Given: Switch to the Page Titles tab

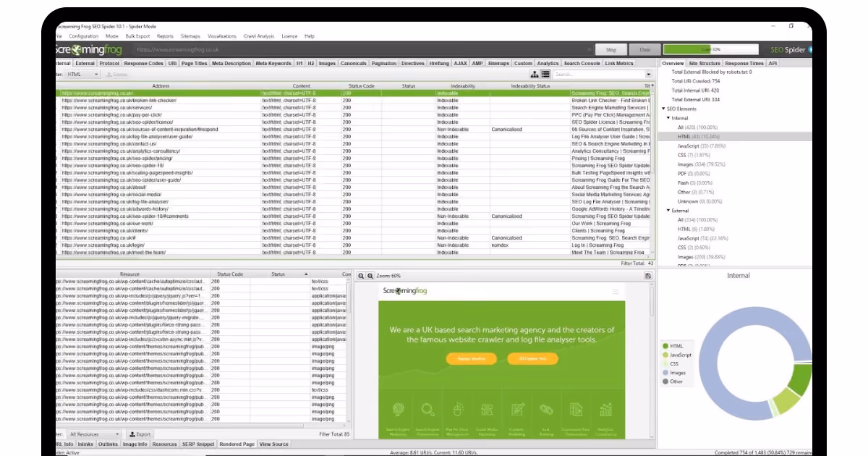Looking at the screenshot, I should click(x=194, y=64).
